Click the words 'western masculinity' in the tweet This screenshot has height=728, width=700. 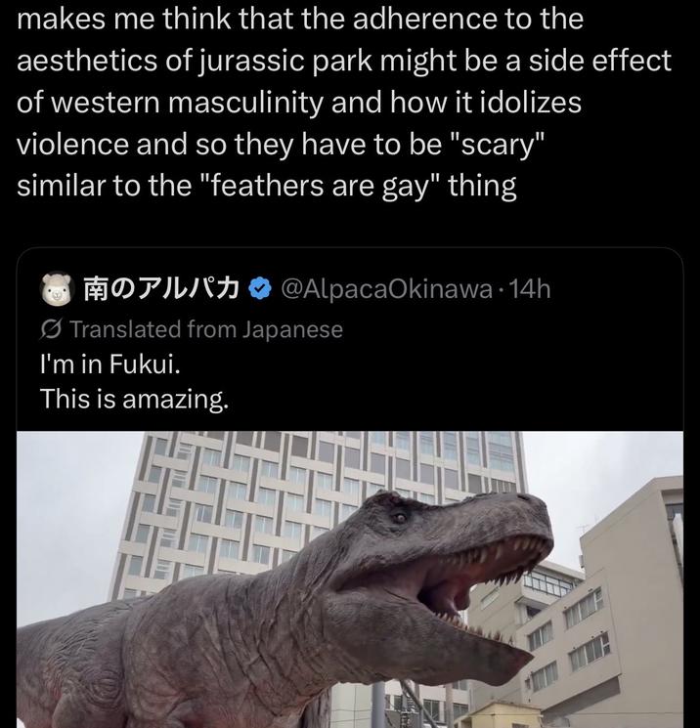click(x=186, y=103)
